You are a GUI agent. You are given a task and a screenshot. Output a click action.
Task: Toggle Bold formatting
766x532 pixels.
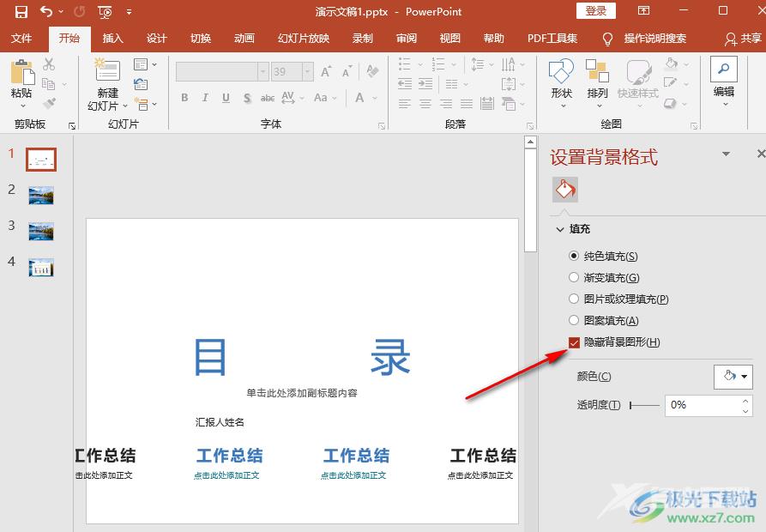tap(184, 98)
